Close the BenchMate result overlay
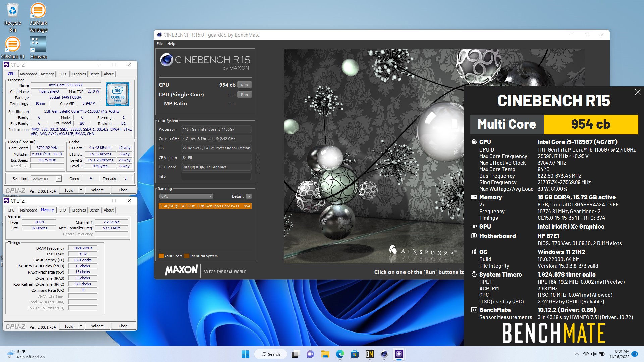This screenshot has width=644, height=362. pos(637,92)
